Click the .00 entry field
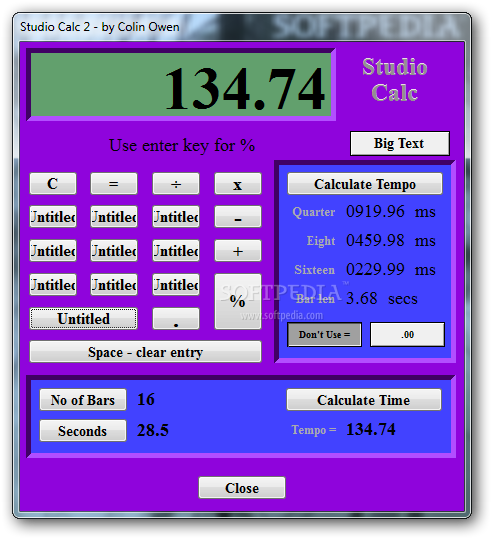This screenshot has height=539, width=492. click(407, 334)
